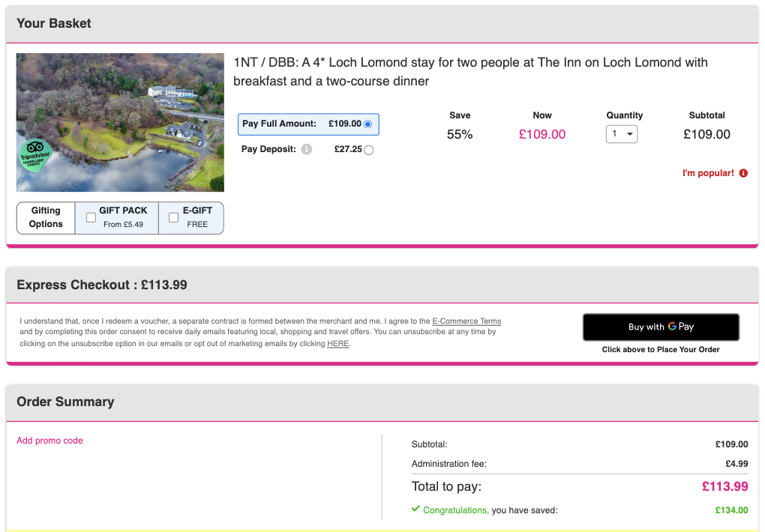The height and width of the screenshot is (532, 765).
Task: Click the HERE marketing opt-out link
Action: tap(337, 344)
